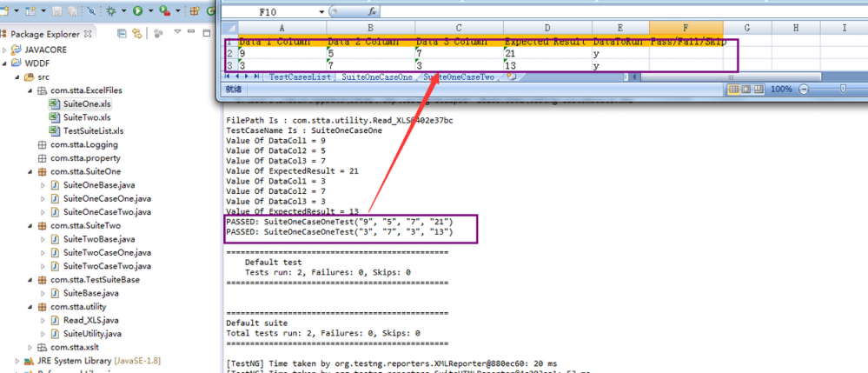Click the Excel zoom out minus button
The height and width of the screenshot is (373, 868).
(804, 90)
